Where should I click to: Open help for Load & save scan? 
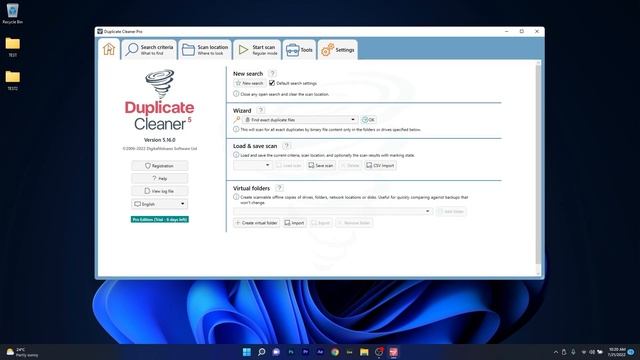pyautogui.click(x=287, y=146)
